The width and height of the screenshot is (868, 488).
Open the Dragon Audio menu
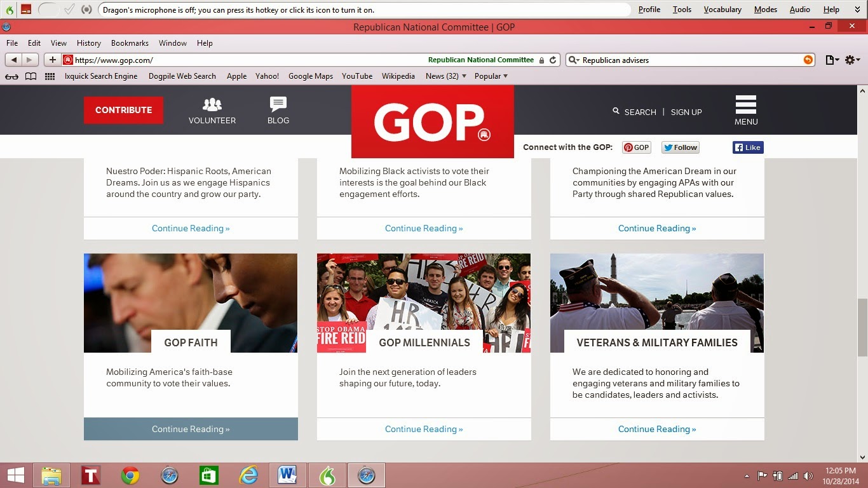coord(799,10)
